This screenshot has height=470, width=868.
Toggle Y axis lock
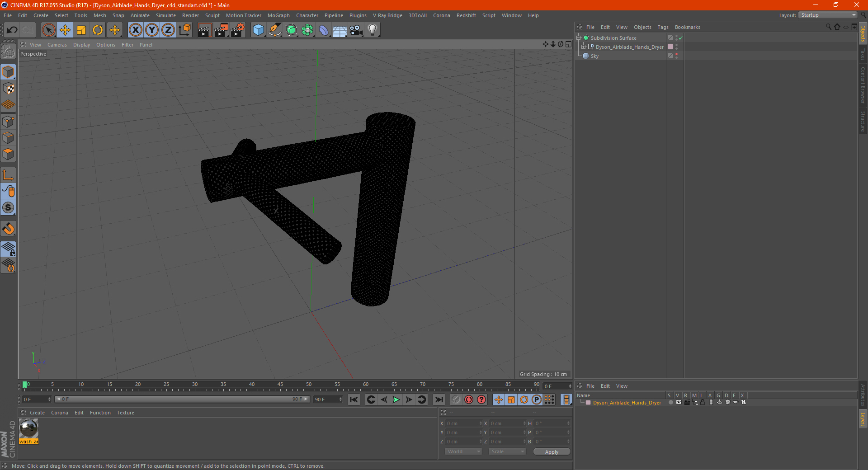click(x=152, y=30)
